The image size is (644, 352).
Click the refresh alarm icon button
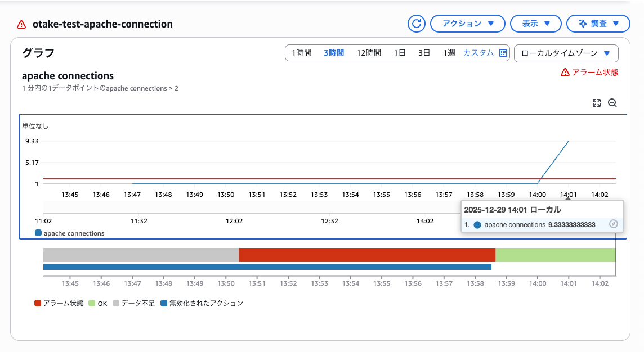click(417, 24)
